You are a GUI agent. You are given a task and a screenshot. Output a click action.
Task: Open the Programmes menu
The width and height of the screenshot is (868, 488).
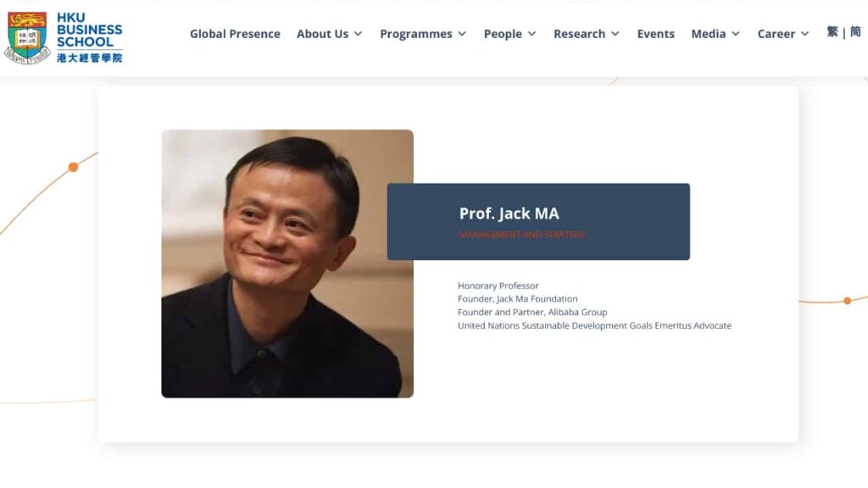click(415, 34)
